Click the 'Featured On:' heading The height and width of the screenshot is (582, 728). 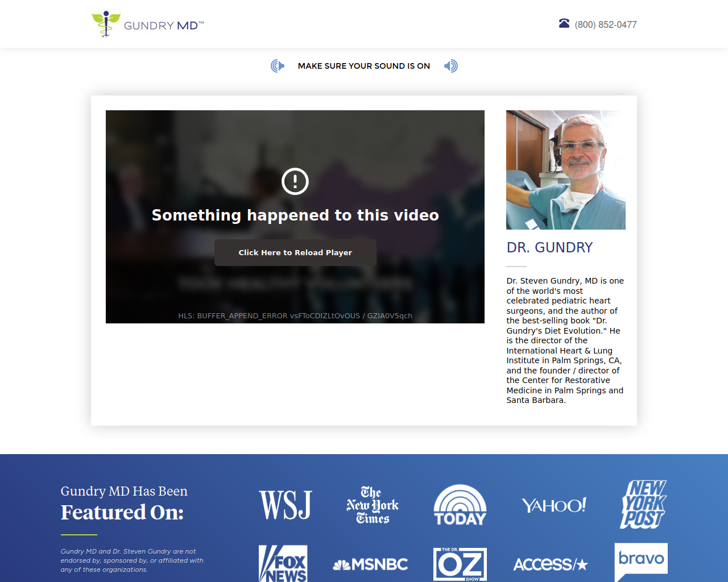[122, 513]
